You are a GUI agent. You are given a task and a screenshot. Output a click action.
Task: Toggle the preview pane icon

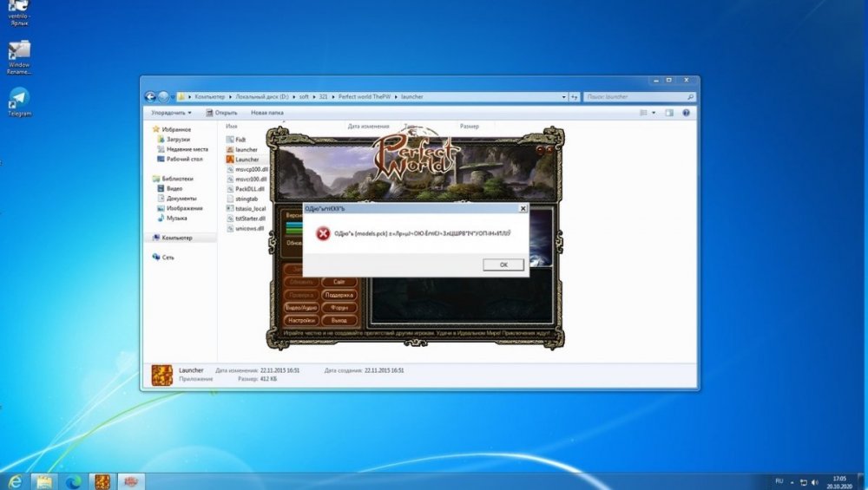point(669,113)
